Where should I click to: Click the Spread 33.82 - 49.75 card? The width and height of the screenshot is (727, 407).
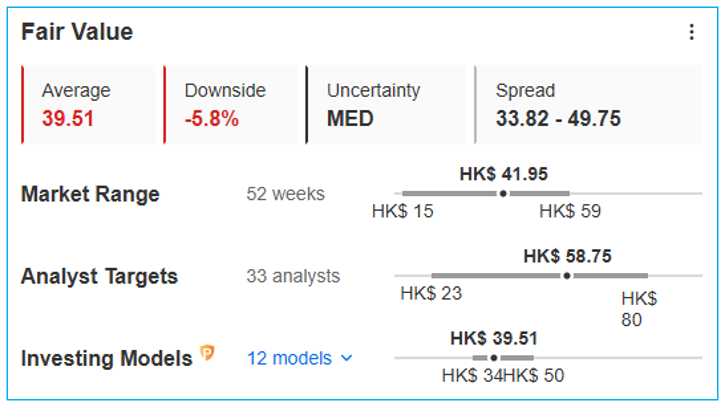[x=588, y=105]
